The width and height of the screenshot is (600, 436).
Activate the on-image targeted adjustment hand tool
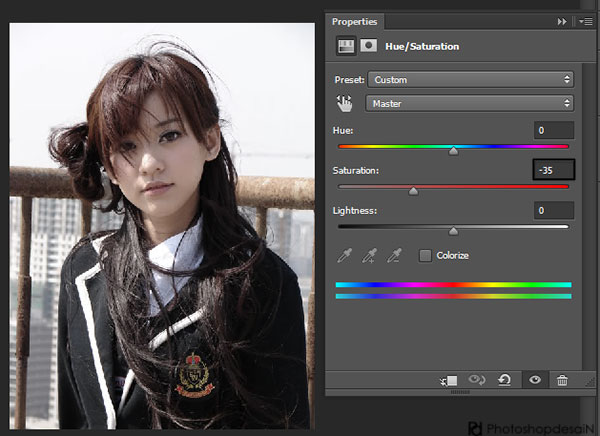tap(345, 103)
